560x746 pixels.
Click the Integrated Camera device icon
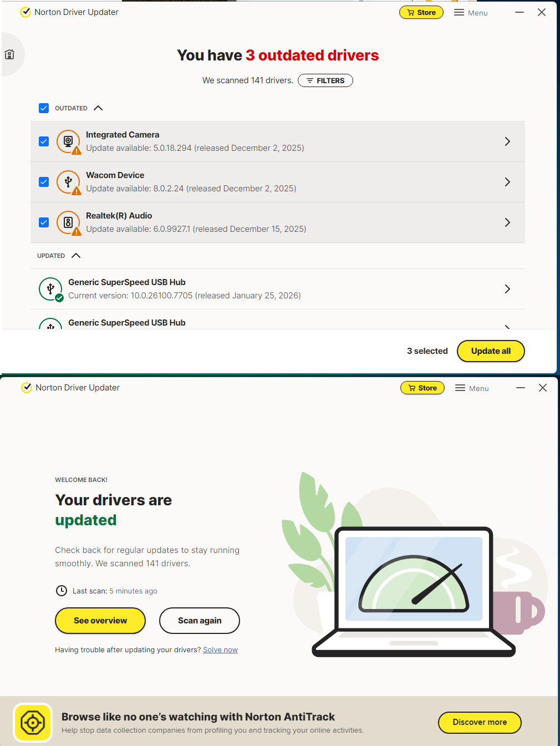click(x=69, y=142)
